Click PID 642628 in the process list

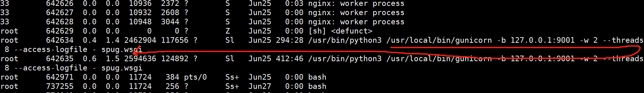coord(60,22)
